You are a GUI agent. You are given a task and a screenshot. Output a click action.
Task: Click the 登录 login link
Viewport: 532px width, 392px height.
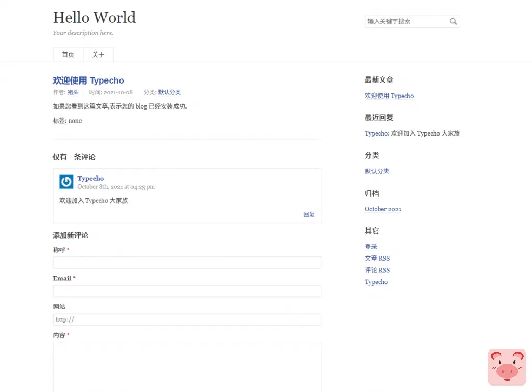click(371, 247)
